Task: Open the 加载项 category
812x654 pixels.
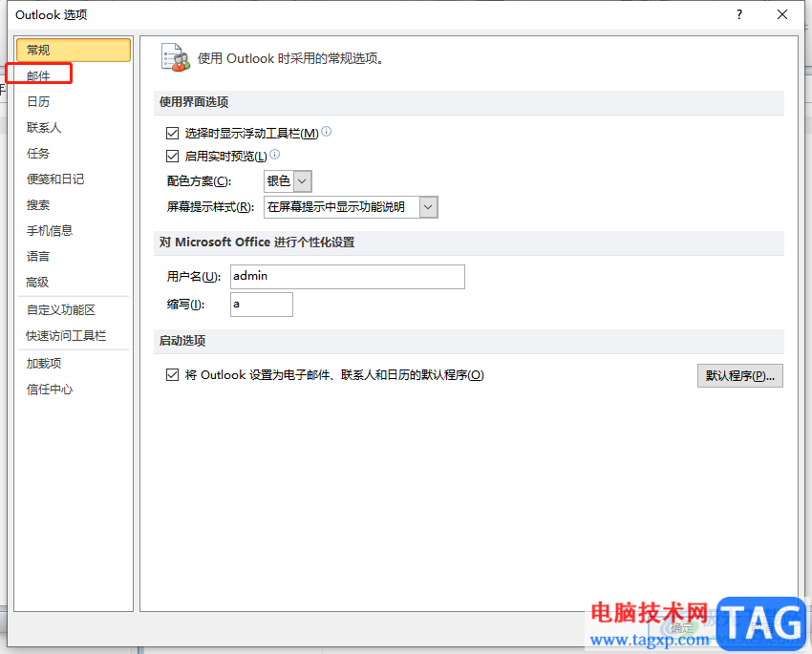Action: (x=73, y=364)
